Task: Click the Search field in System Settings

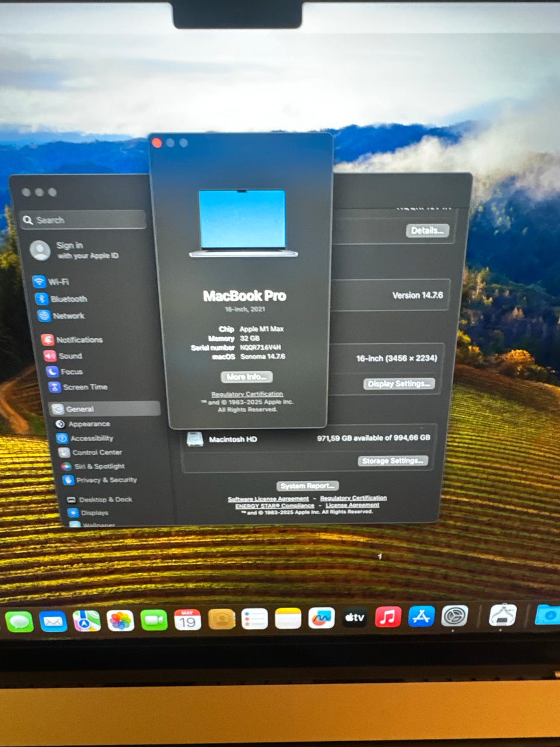Action: (x=83, y=220)
